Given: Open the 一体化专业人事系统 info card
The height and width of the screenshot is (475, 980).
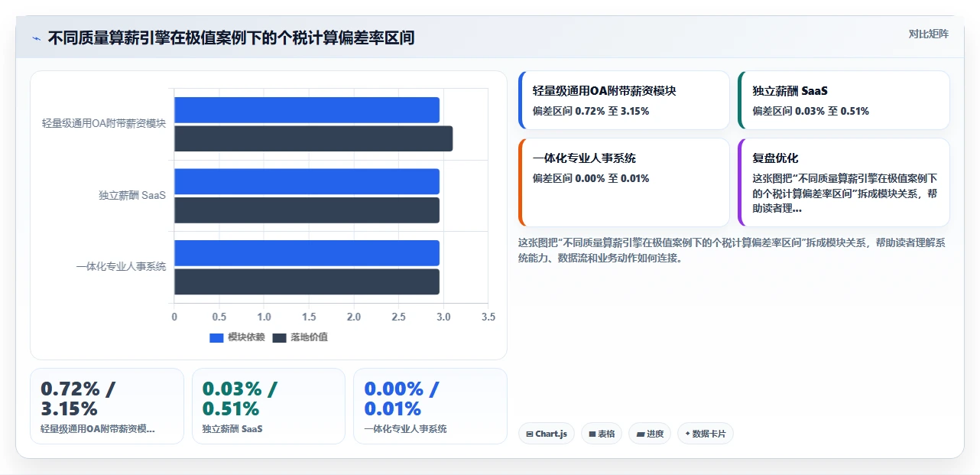Looking at the screenshot, I should (x=624, y=183).
